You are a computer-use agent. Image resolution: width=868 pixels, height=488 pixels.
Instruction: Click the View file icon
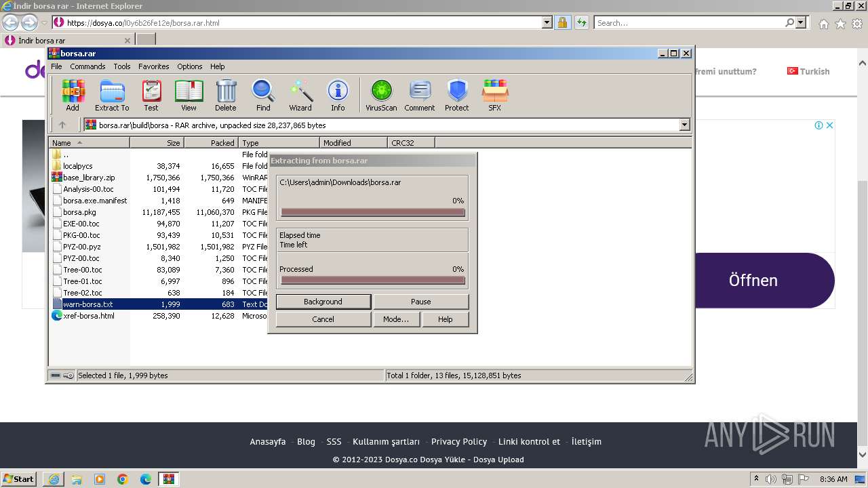[x=189, y=96]
